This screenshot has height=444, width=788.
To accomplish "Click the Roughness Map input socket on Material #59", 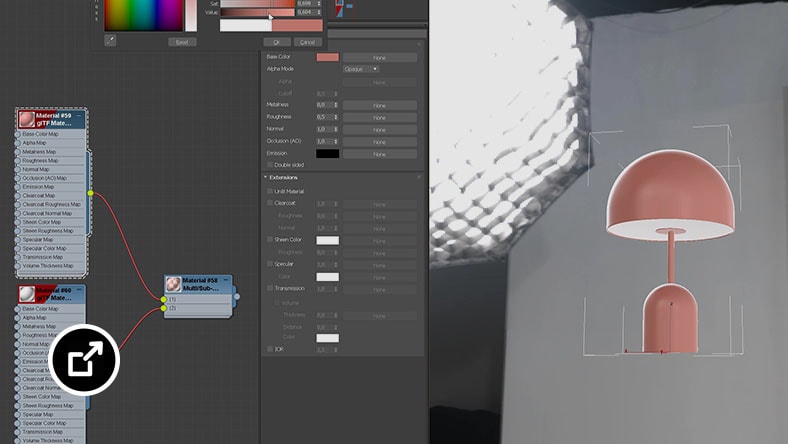I will [x=19, y=160].
